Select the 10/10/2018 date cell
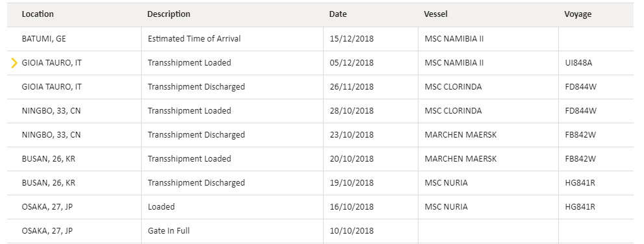This screenshot has height=244, width=644. pos(352,231)
